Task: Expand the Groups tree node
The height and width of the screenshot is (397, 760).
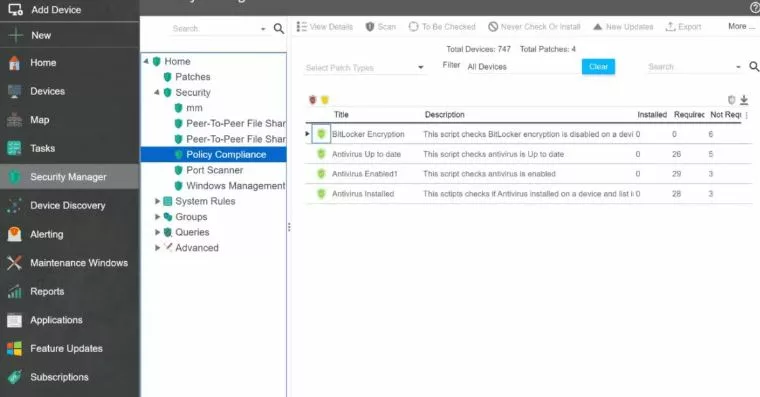Action: pyautogui.click(x=157, y=216)
